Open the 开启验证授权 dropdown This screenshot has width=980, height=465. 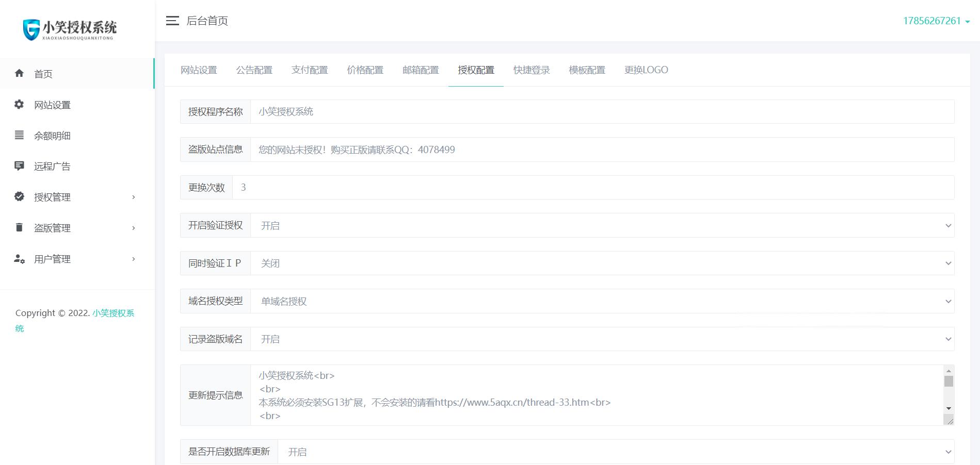[x=602, y=225]
